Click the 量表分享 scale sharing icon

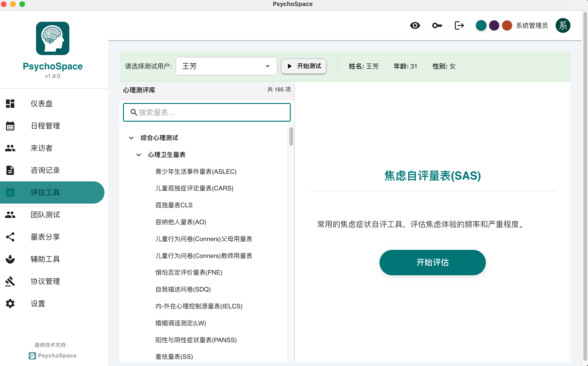click(x=10, y=237)
